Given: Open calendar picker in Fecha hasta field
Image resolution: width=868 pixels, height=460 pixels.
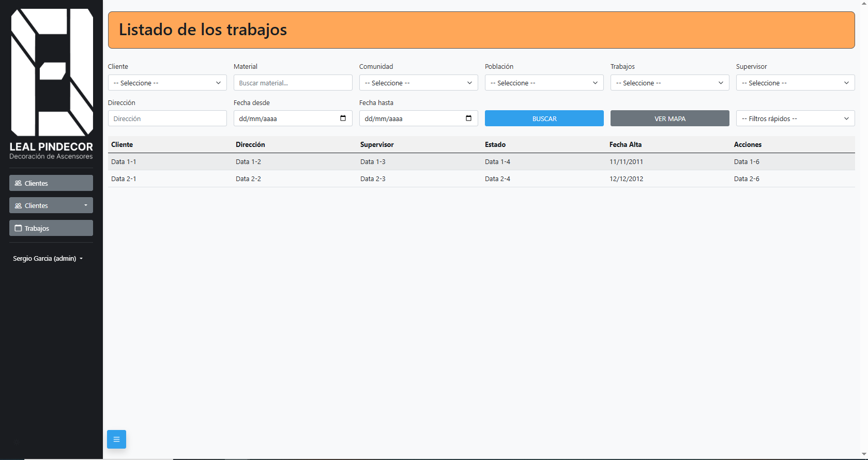Looking at the screenshot, I should [468, 118].
